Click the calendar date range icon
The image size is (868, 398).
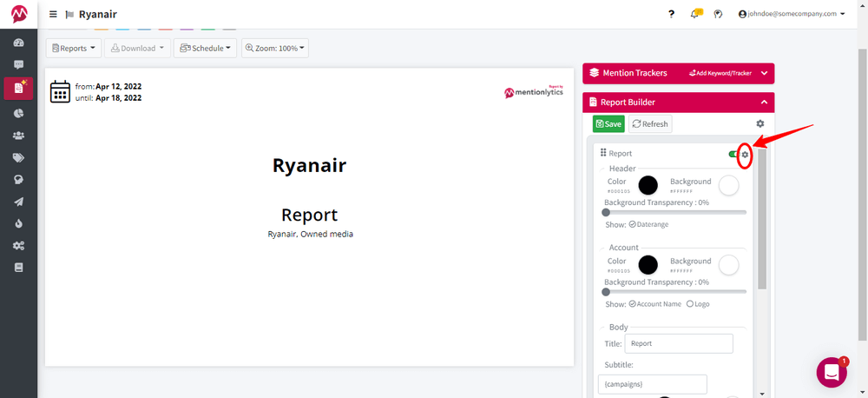tap(61, 91)
